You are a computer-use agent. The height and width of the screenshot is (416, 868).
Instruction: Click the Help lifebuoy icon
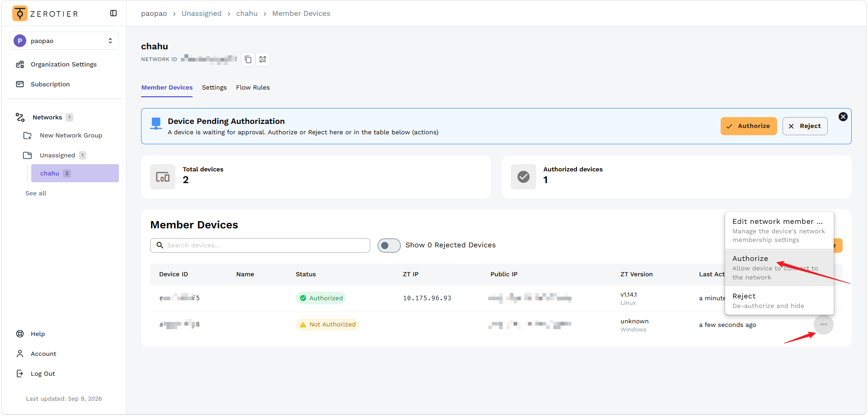click(x=20, y=334)
